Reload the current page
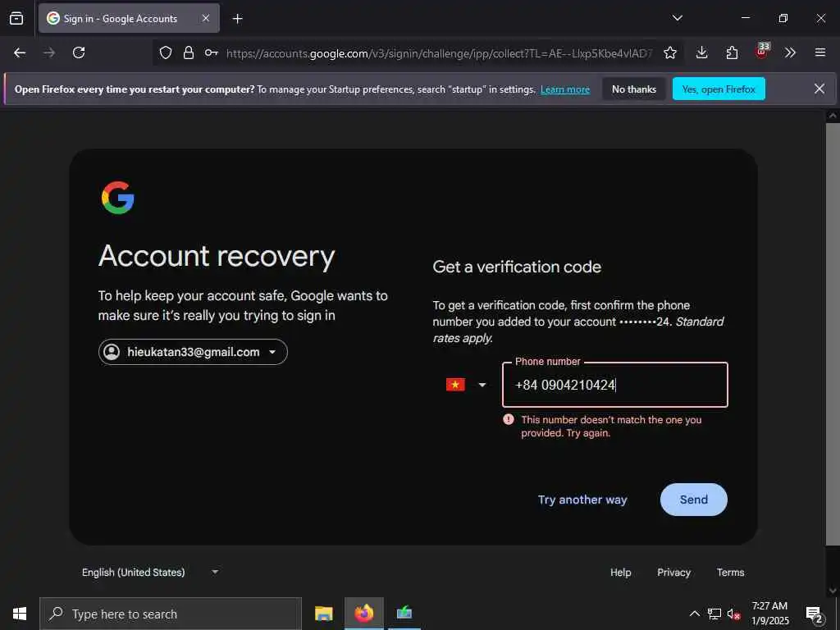Viewport: 840px width, 630px height. 79,52
